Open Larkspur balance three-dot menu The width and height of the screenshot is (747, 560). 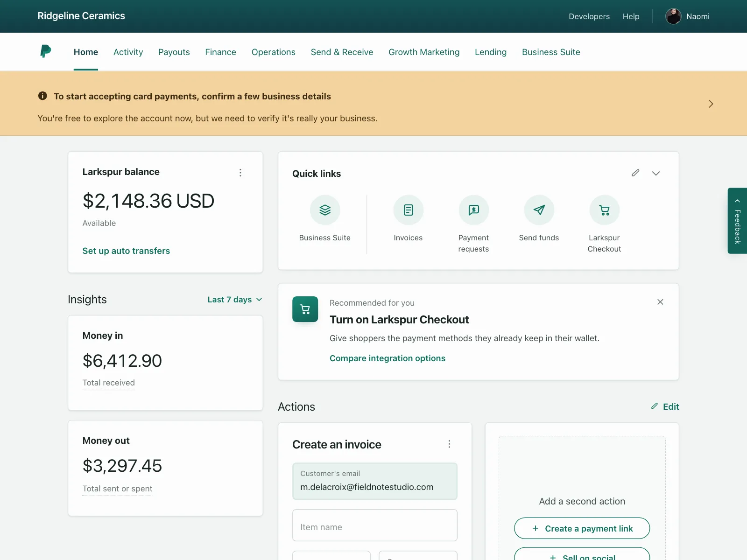tap(240, 173)
